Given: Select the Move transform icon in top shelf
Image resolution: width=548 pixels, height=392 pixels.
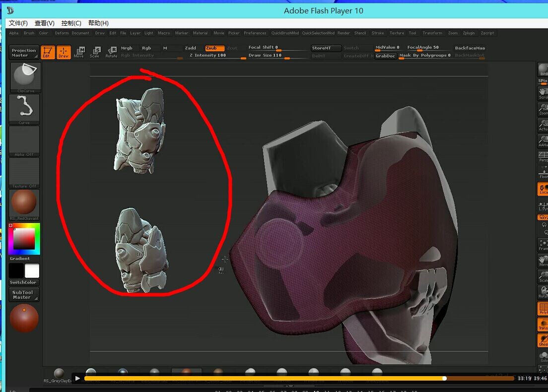Looking at the screenshot, I should pos(79,52).
